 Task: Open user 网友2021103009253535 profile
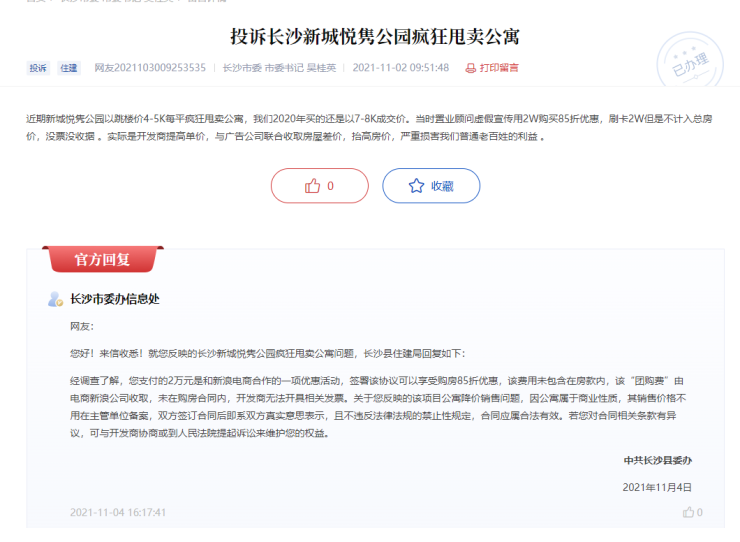(x=150, y=68)
